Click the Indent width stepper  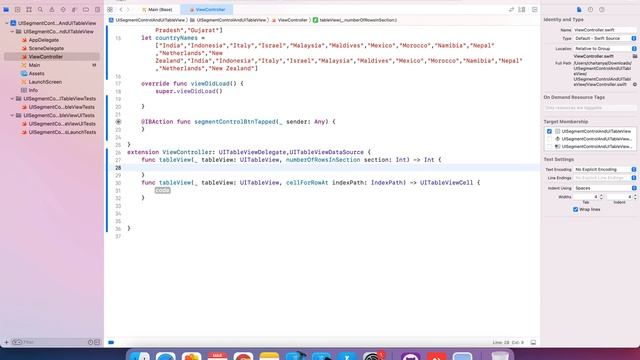coord(635,197)
